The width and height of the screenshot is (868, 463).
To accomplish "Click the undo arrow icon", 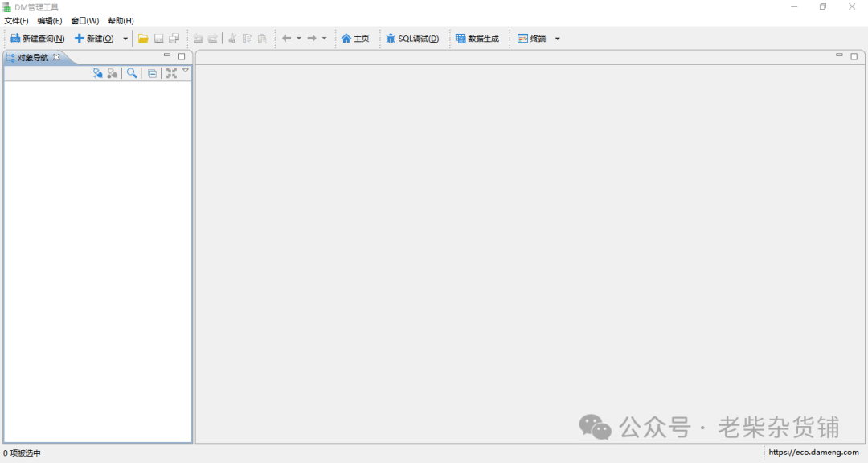I will click(198, 39).
